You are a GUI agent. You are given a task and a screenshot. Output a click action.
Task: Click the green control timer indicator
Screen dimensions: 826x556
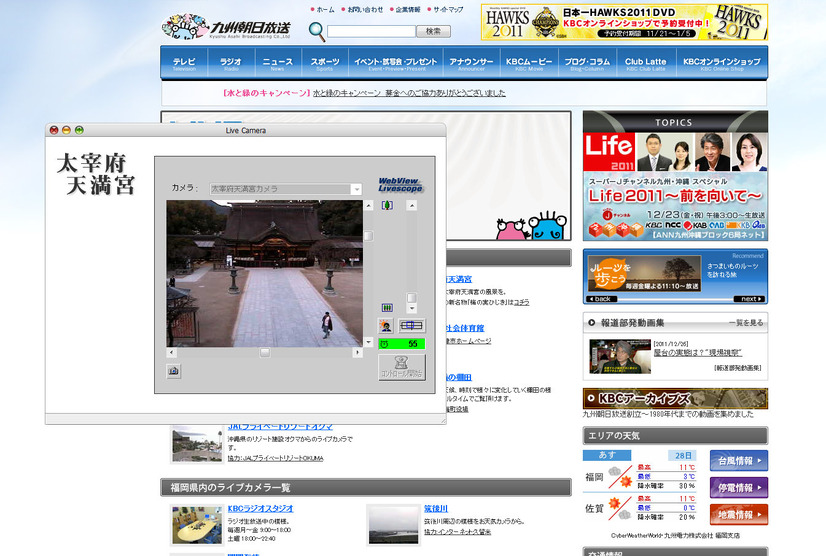pos(401,344)
